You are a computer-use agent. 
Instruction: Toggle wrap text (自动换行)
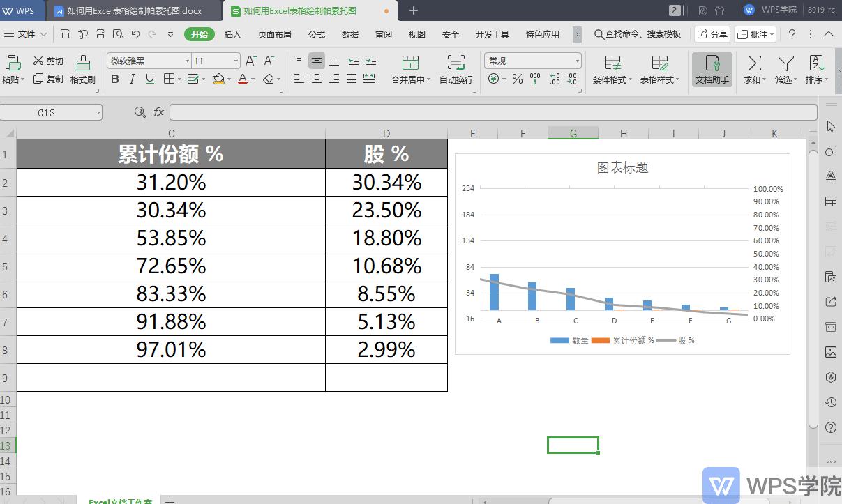(456, 70)
